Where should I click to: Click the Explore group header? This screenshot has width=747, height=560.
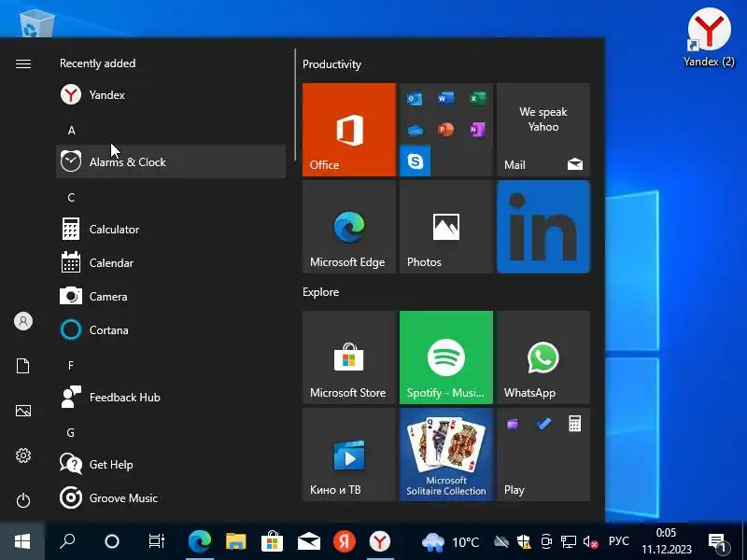[x=320, y=292]
